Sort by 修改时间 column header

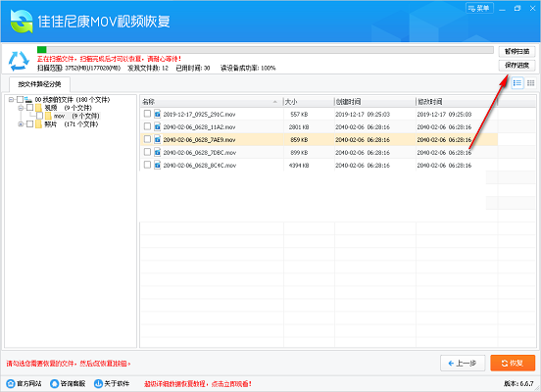pyautogui.click(x=457, y=102)
